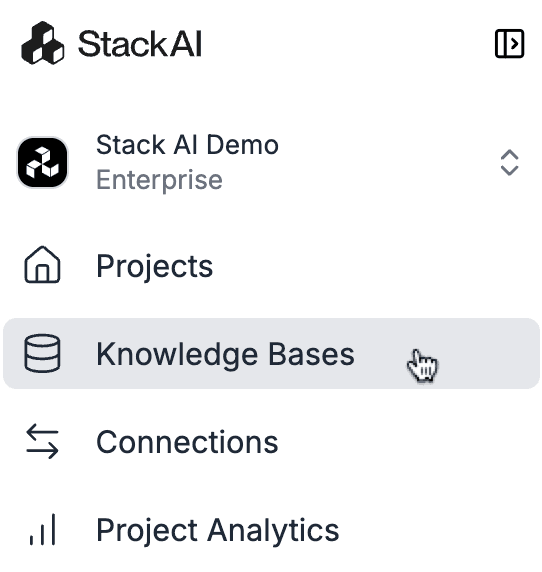Select the Knowledge Bases database icon
542x572 pixels.
[42, 353]
